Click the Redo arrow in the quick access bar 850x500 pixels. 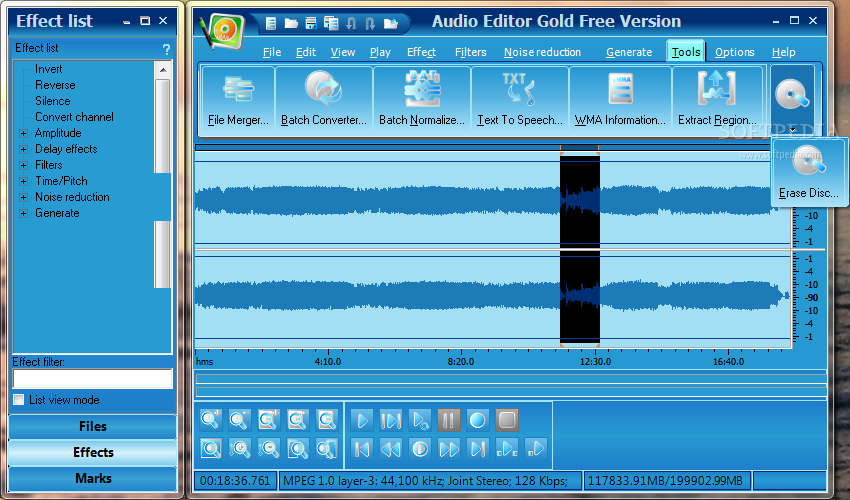(x=370, y=23)
